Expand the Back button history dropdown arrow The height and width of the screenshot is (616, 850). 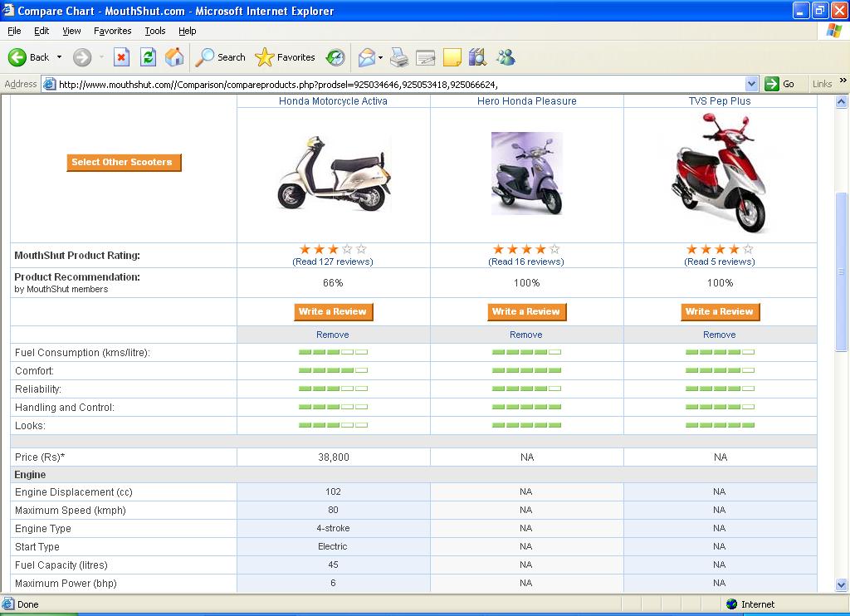click(59, 57)
